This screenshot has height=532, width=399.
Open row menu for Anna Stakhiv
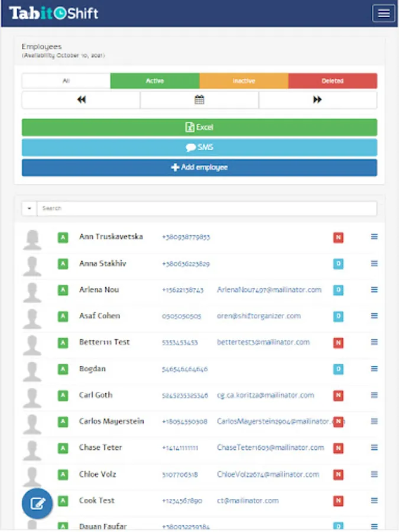374,263
